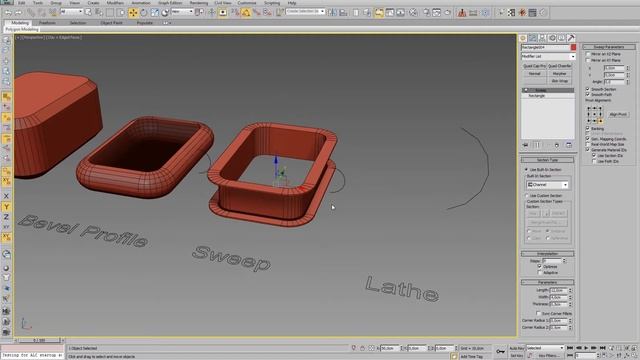
Task: Click the Morpher modifier button
Action: point(560,73)
